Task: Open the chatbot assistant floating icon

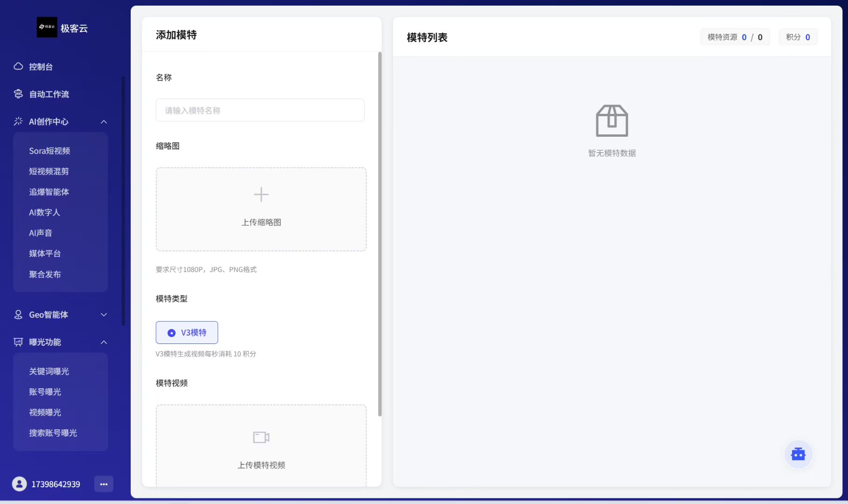Action: coord(798,454)
